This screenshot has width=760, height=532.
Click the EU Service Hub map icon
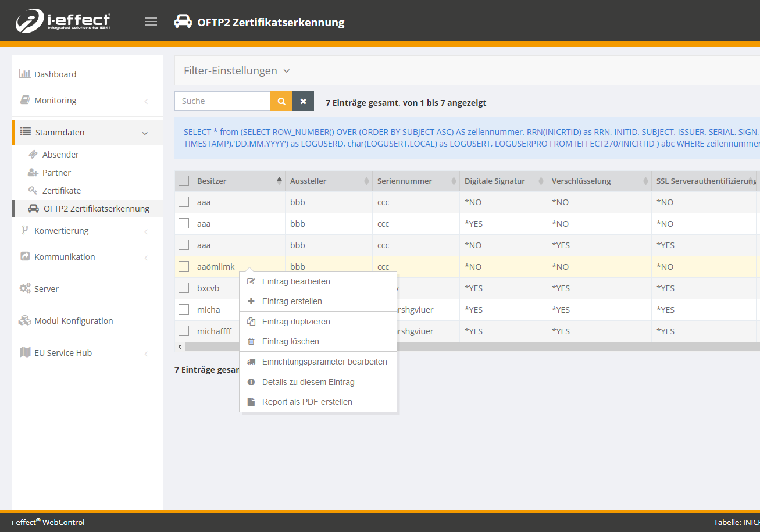[x=25, y=352]
